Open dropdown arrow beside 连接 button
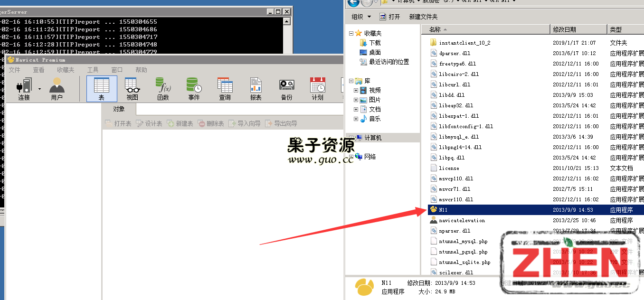Viewport: 644px width, 300px height. click(x=39, y=89)
